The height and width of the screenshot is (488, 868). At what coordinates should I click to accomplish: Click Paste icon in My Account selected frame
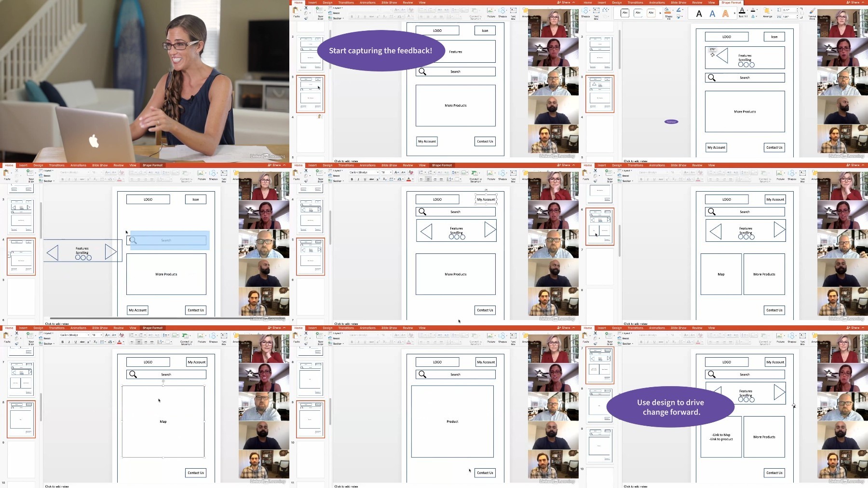pyautogui.click(x=296, y=175)
